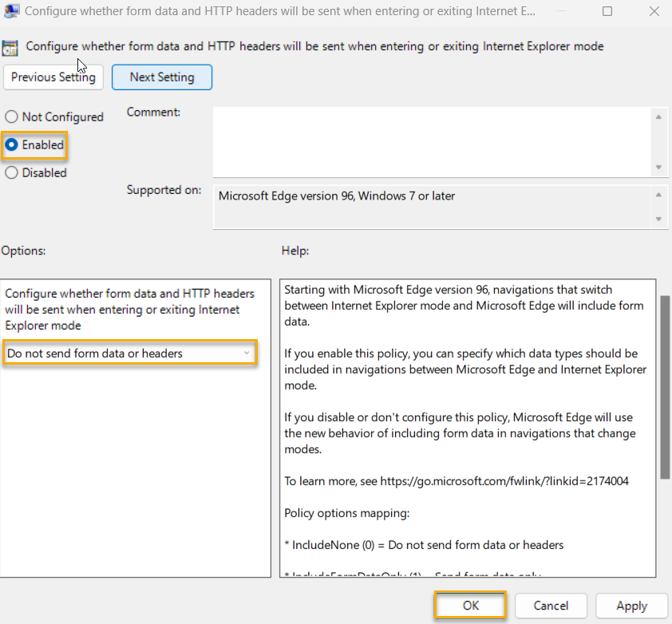
Task: Select the Not Configured radio option
Action: [12, 117]
